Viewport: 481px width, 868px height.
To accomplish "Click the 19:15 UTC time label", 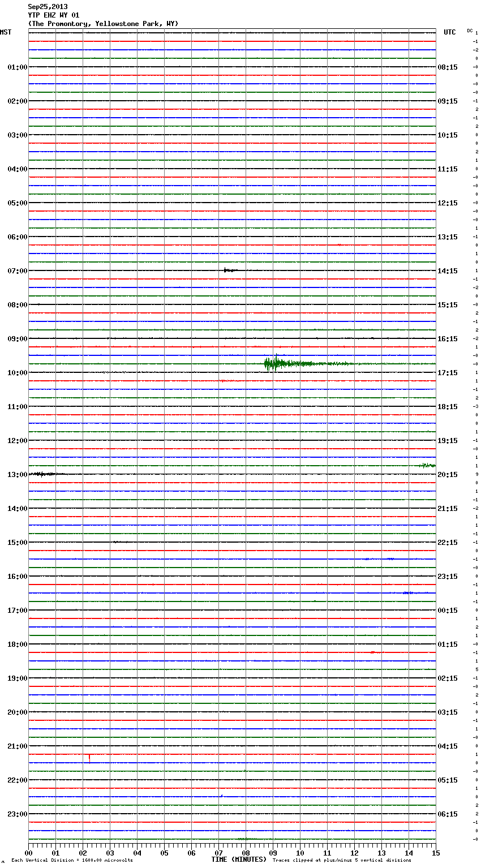I will 448,441.
